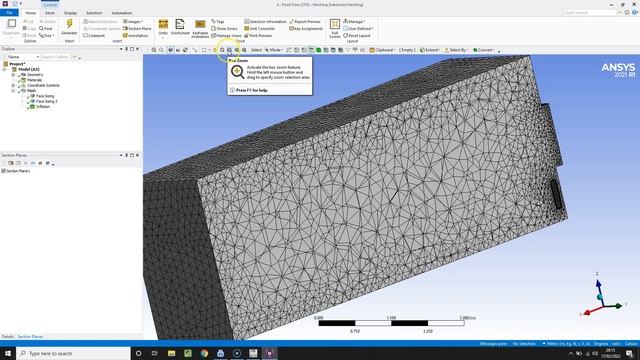Viewport: 640px width, 360px height.
Task: Open Manage Views
Action: coord(227,36)
